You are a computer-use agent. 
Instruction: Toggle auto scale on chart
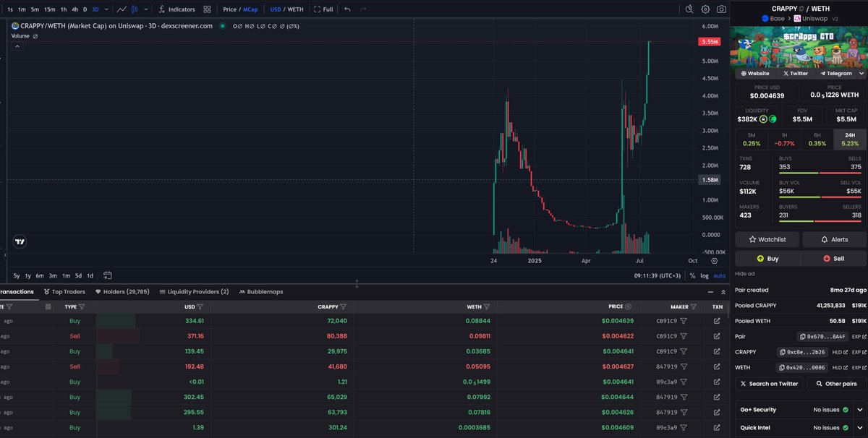pyautogui.click(x=719, y=275)
